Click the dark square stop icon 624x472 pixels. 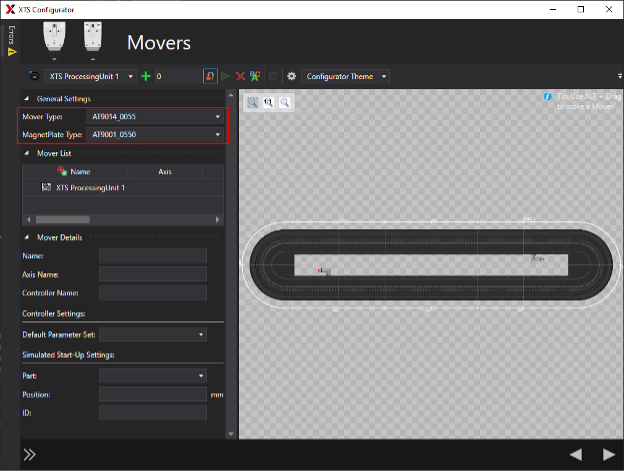click(x=273, y=76)
